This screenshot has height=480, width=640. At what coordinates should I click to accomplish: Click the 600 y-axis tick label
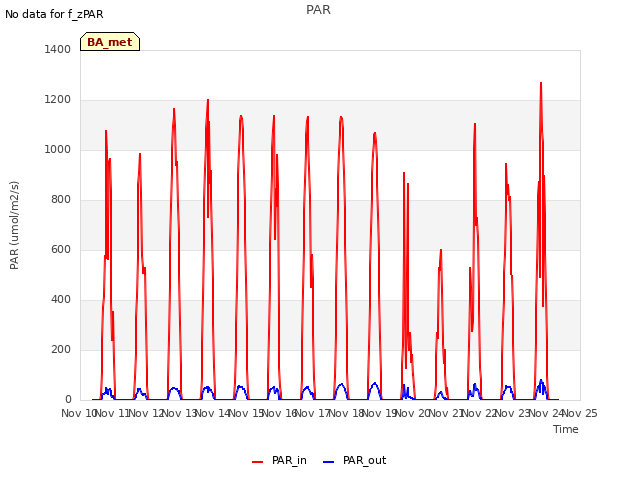pos(61,249)
